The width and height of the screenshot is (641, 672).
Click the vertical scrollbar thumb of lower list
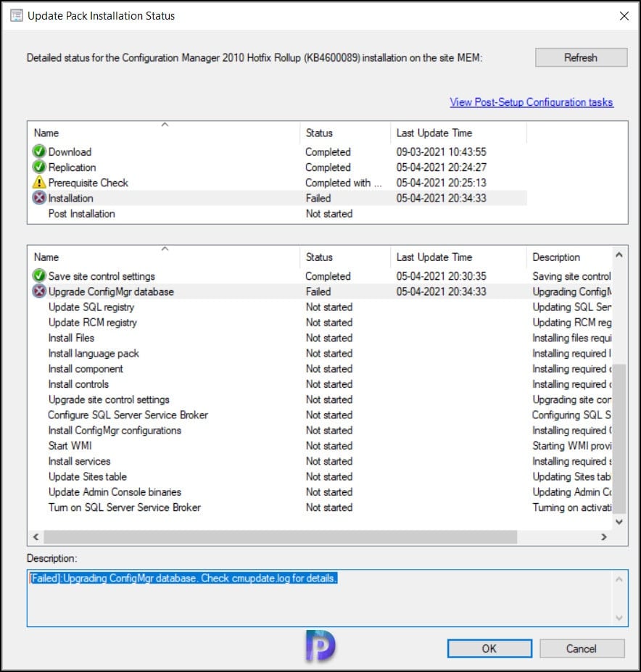click(x=619, y=439)
